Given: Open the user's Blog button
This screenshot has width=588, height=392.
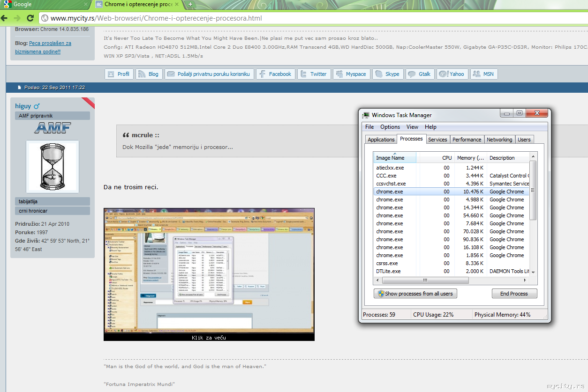Looking at the screenshot, I should click(148, 74).
